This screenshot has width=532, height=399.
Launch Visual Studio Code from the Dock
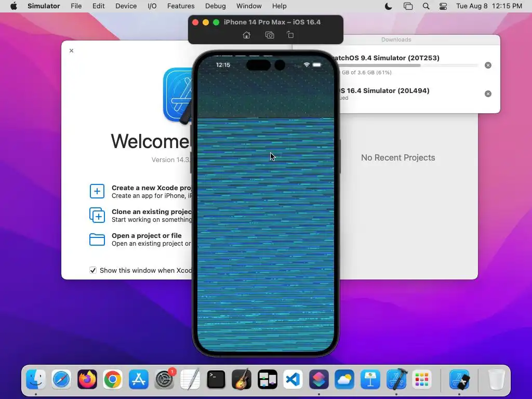[293, 379]
